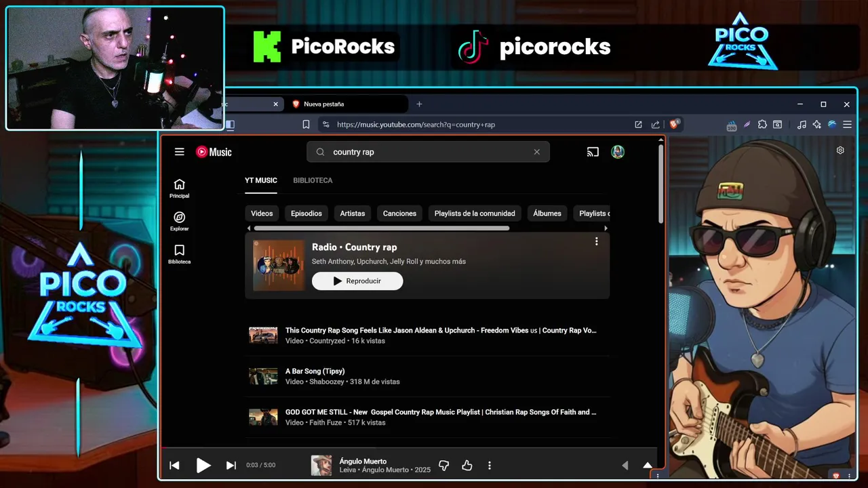Open the browser extensions puzzle icon
Image resolution: width=868 pixels, height=488 pixels.
[x=762, y=125]
